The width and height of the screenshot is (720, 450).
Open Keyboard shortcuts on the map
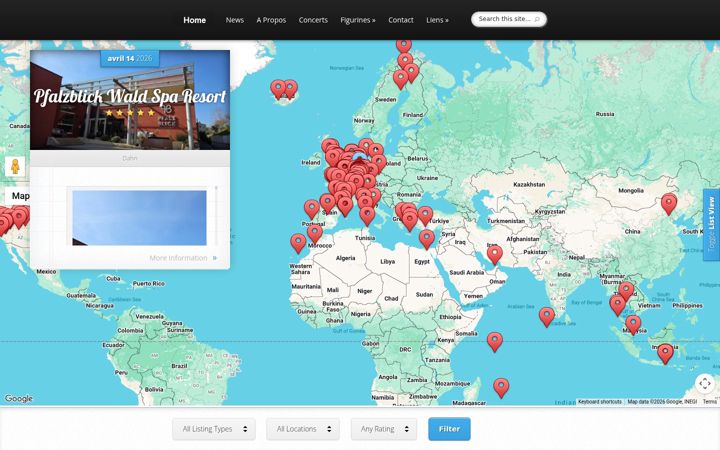coord(599,402)
